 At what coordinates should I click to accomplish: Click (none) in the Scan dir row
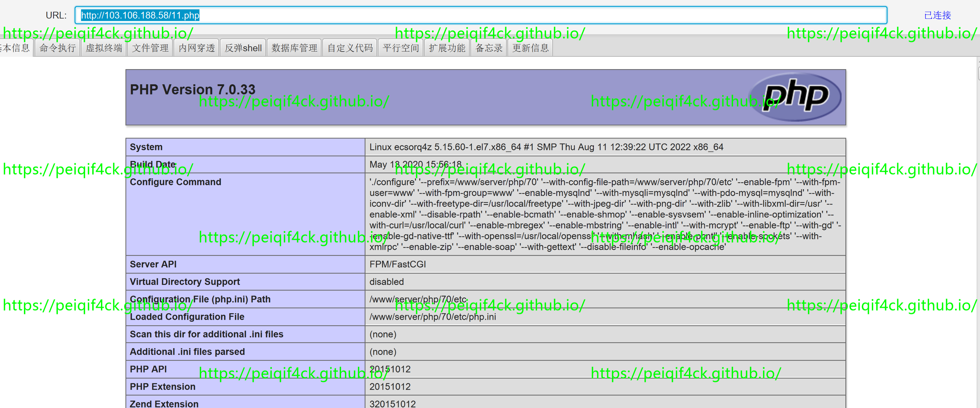click(383, 334)
